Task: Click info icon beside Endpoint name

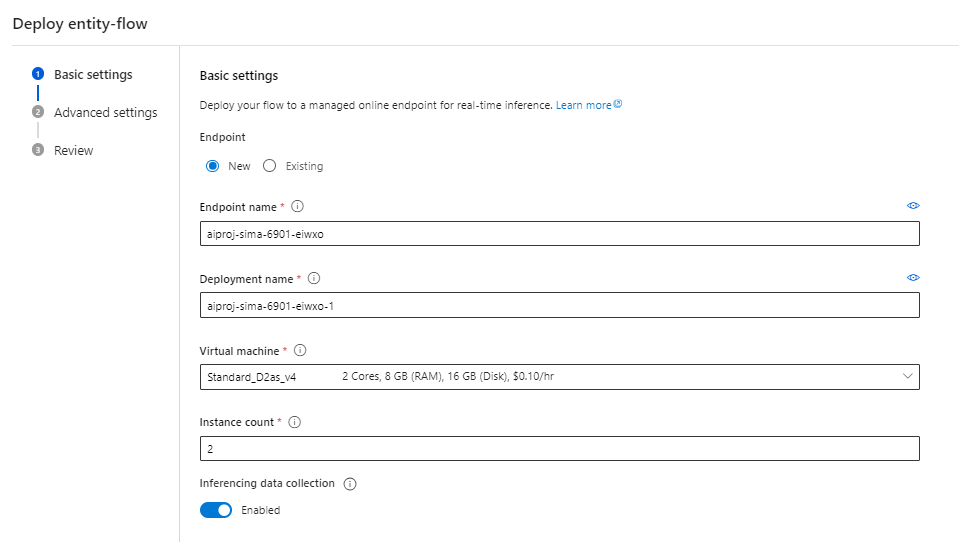Action: 297,207
